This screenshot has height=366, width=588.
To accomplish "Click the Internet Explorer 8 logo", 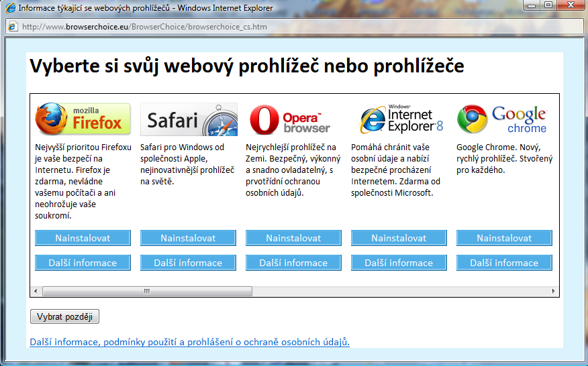I will point(401,119).
